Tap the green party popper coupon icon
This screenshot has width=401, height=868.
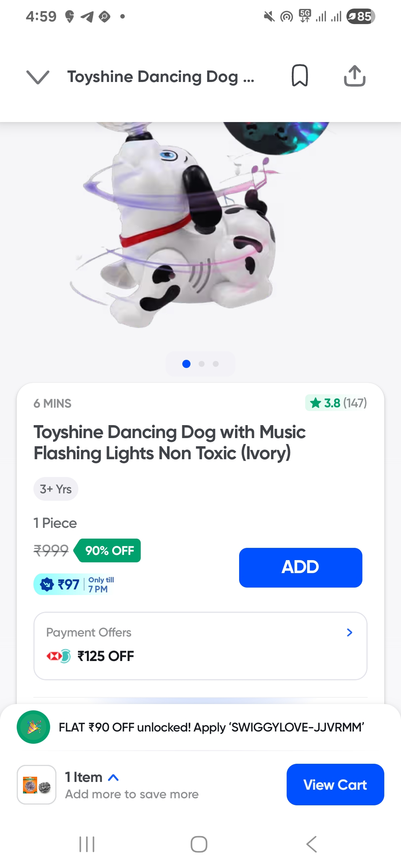33,727
